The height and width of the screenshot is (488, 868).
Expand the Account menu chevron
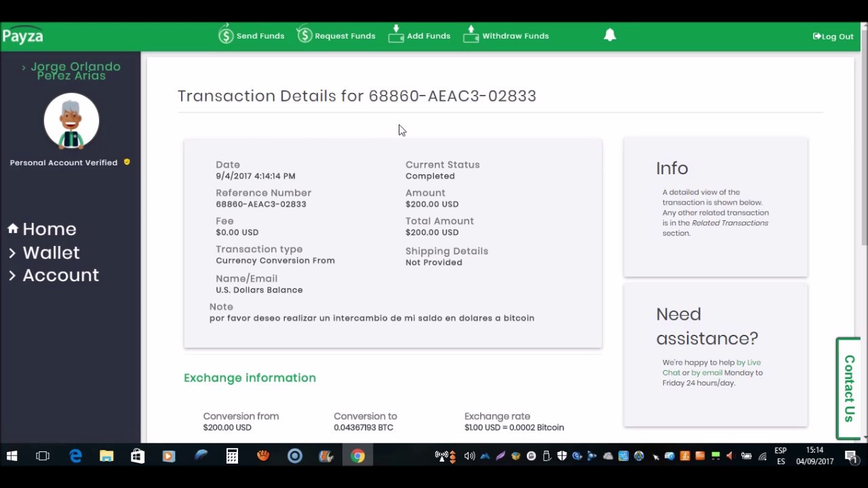point(12,275)
